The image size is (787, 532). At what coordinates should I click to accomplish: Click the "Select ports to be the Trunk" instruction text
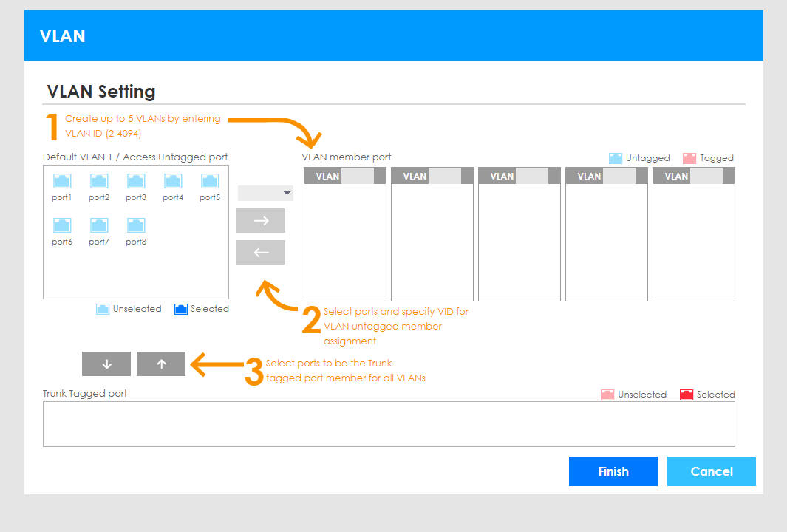(329, 363)
